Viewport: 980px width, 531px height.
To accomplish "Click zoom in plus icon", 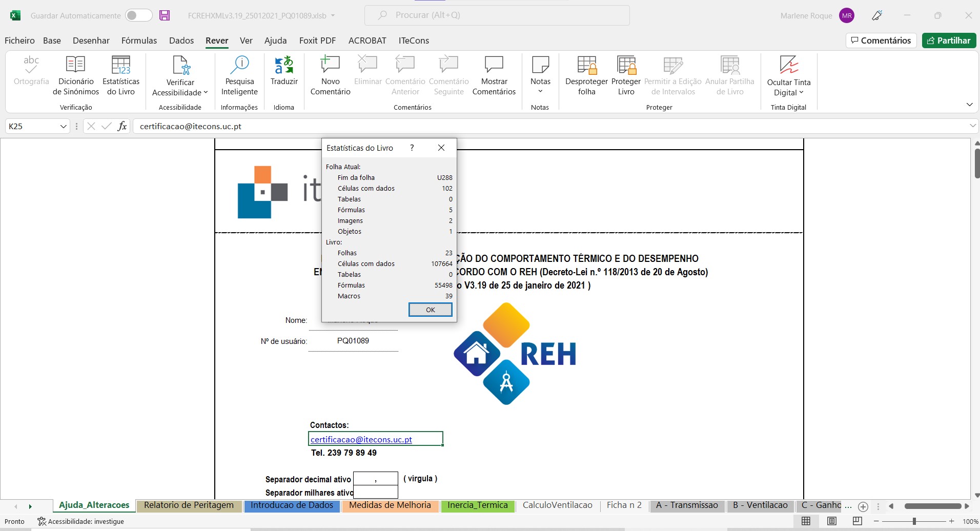I will point(952,521).
